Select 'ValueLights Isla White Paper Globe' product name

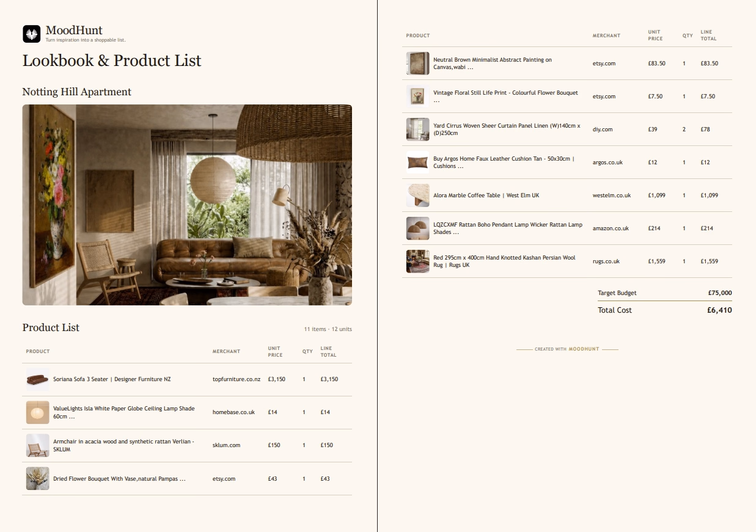(x=124, y=412)
